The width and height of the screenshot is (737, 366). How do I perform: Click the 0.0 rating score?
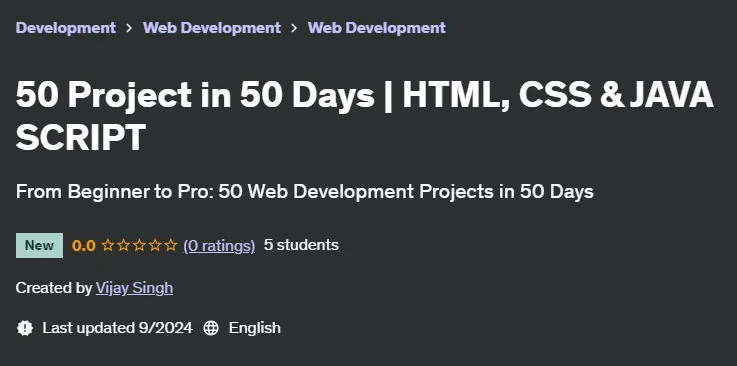[84, 245]
